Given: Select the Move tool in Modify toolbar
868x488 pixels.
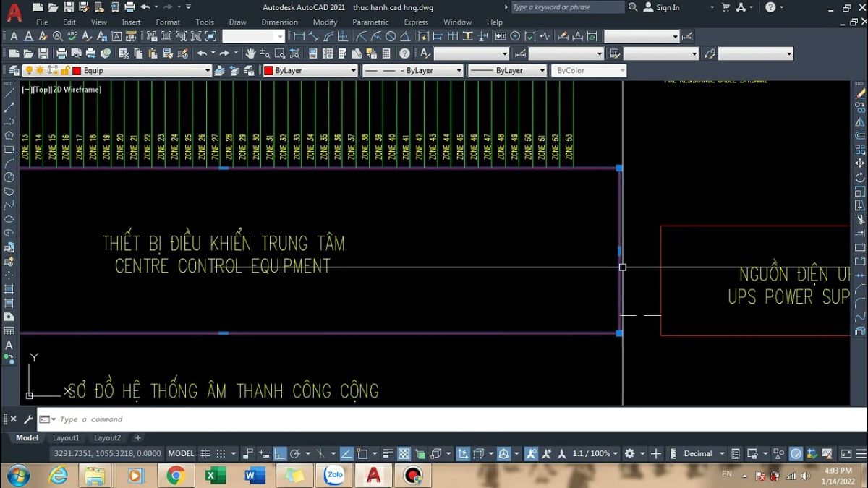Looking at the screenshot, I should click(x=860, y=163).
